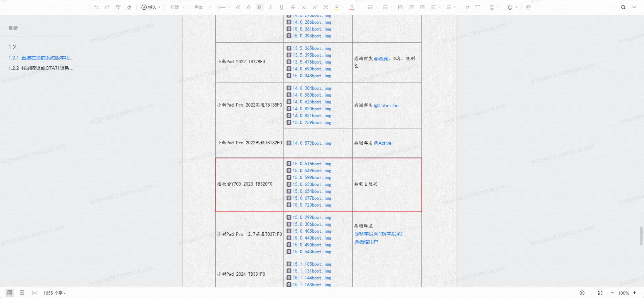Screen dimensions: 644x298
Task: Open document search
Action: click(x=623, y=7)
